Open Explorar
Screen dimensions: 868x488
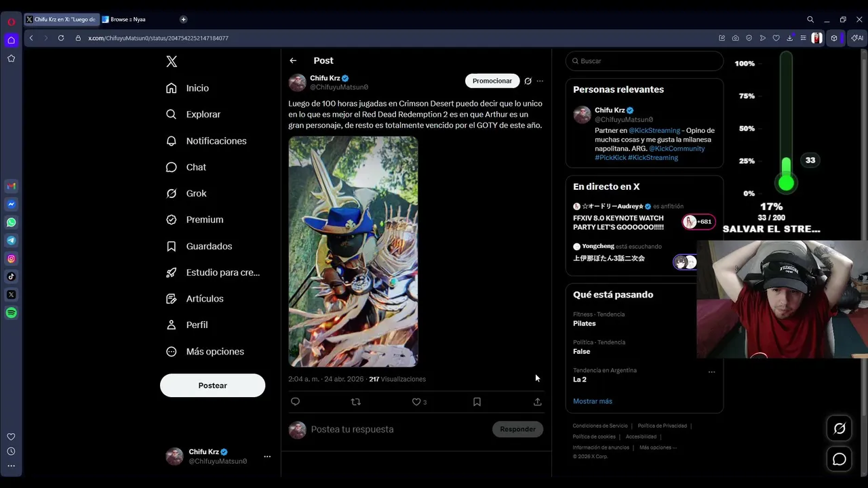194,115
